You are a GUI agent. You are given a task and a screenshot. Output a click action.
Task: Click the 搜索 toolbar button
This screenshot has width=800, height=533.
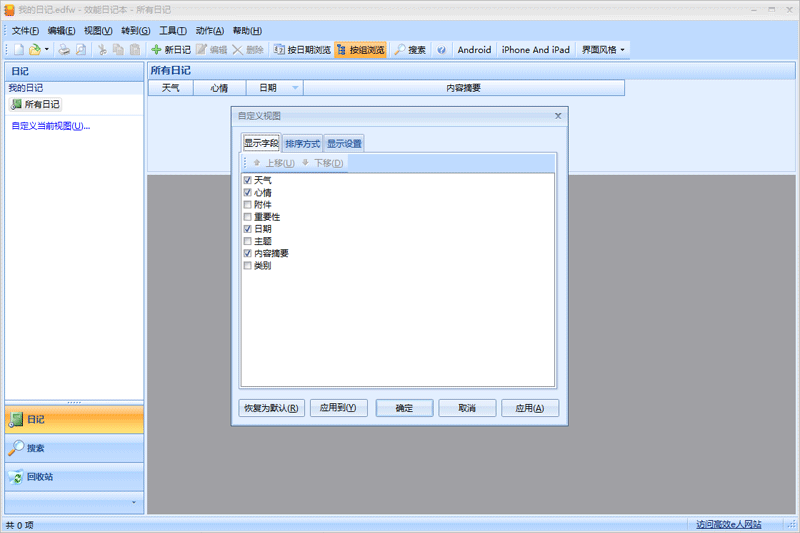(x=410, y=49)
